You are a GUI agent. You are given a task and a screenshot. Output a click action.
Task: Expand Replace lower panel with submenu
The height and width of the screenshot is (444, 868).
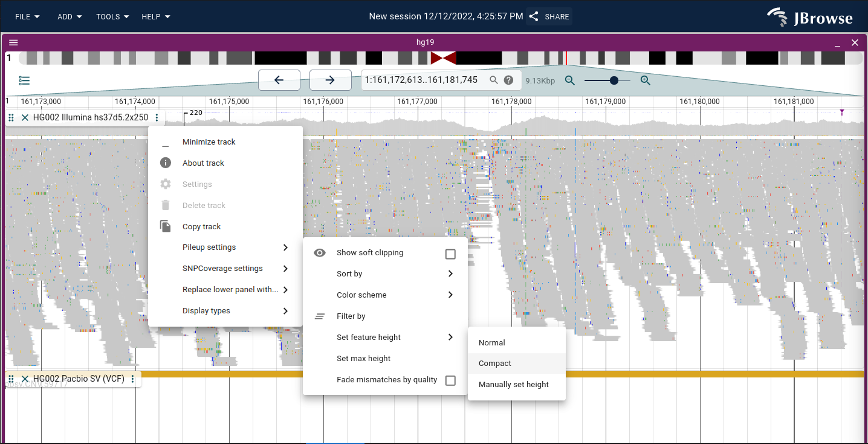click(225, 290)
